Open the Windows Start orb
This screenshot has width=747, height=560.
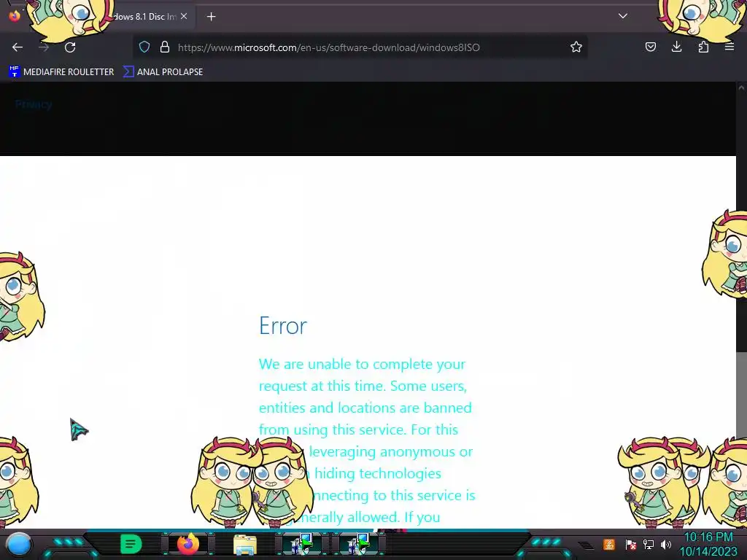click(x=19, y=544)
